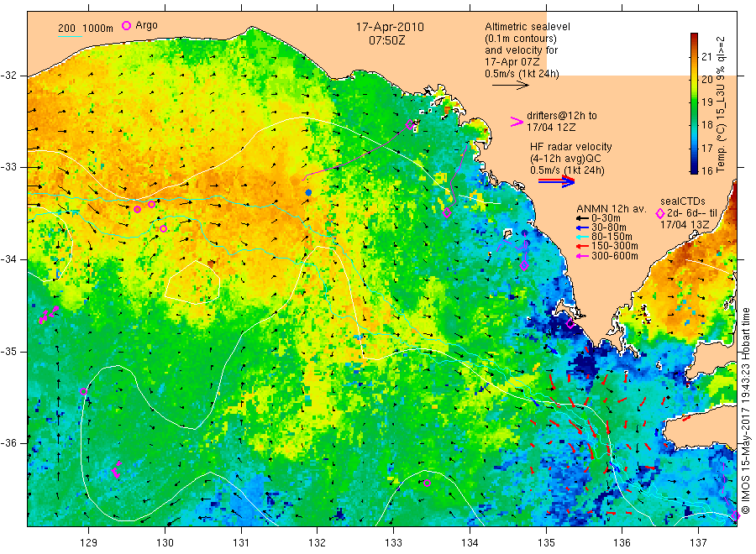Click the seal diamond at the bottom-right map corner
Screen dimensions: 756x554
coord(735,515)
